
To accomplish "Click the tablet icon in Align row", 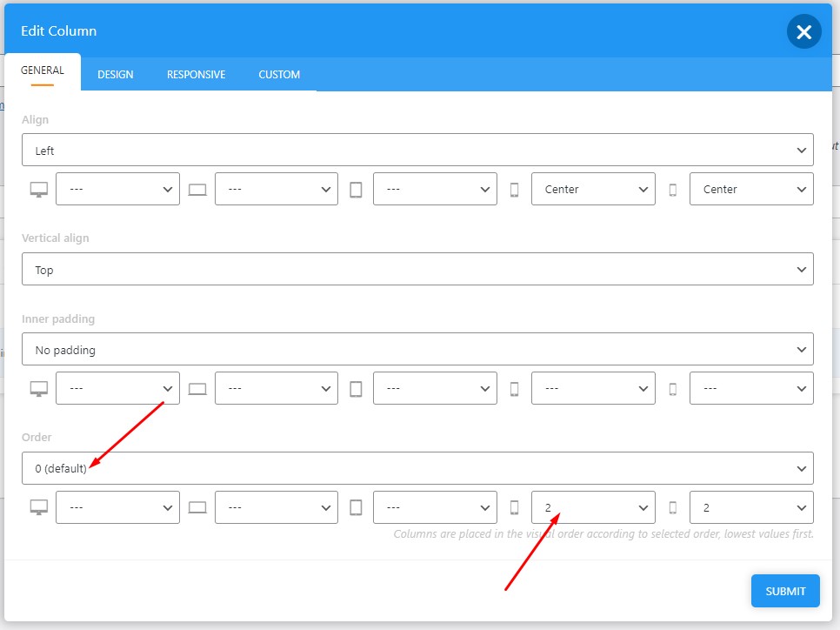I will pos(356,190).
